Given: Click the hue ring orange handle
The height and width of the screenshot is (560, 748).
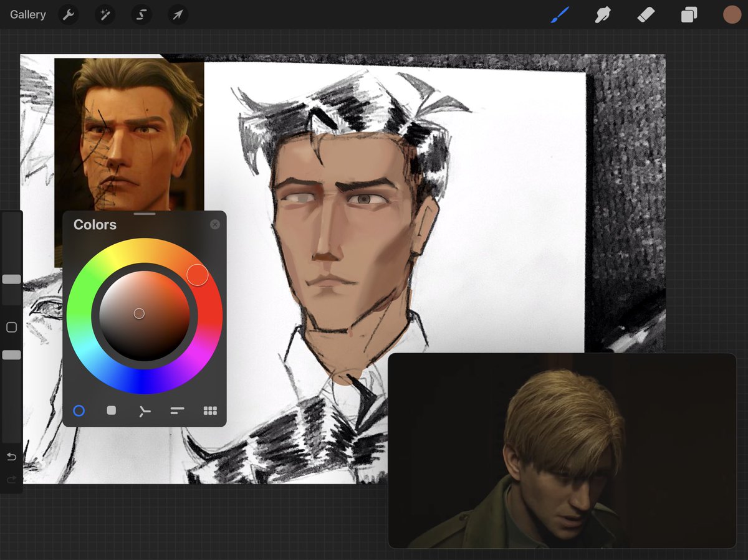Looking at the screenshot, I should point(198,275).
